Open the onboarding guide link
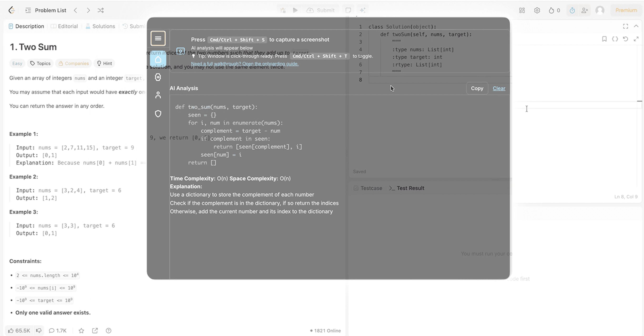The width and height of the screenshot is (644, 336). [245, 63]
